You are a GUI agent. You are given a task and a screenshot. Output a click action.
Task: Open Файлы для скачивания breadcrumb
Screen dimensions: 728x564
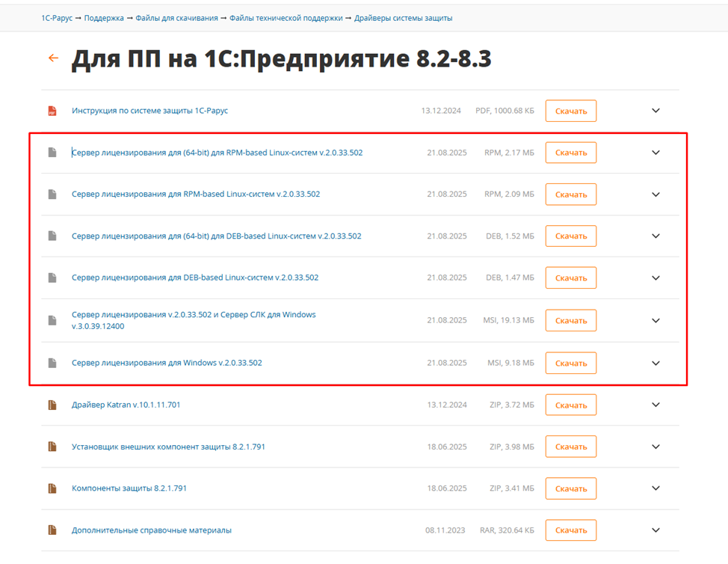tap(176, 18)
